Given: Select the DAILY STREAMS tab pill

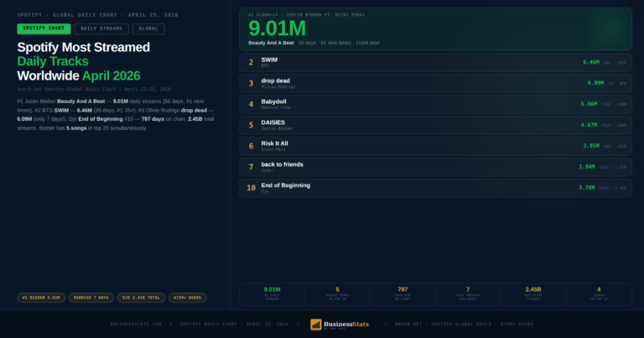Looking at the screenshot, I should tap(101, 29).
